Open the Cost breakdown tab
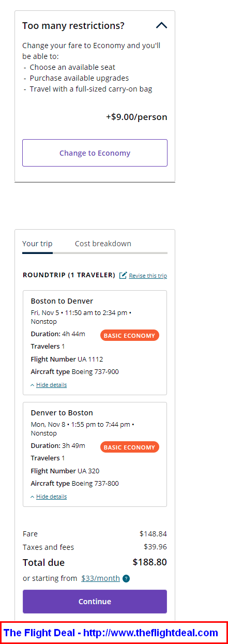228x644 pixels. 103,244
